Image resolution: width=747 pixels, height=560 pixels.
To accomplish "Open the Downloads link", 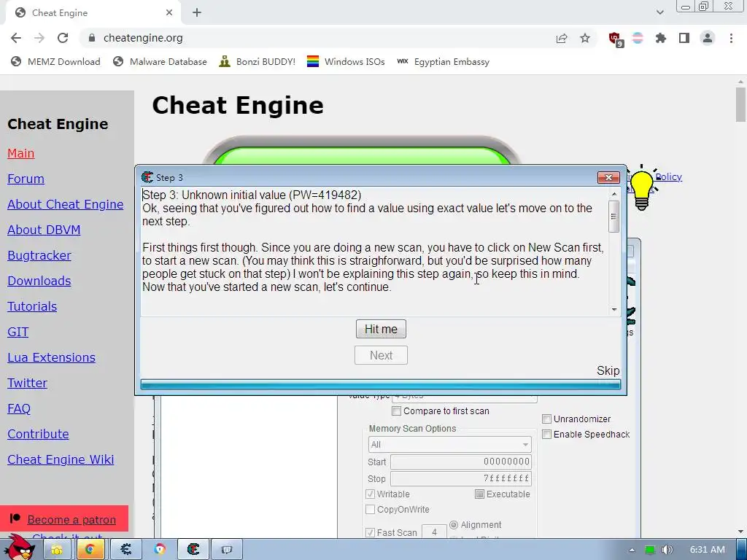I will point(39,281).
